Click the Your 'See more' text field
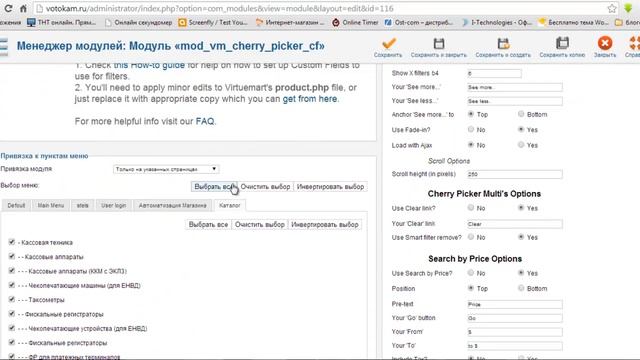Image resolution: width=640 pixels, height=360 pixels. pos(515,87)
